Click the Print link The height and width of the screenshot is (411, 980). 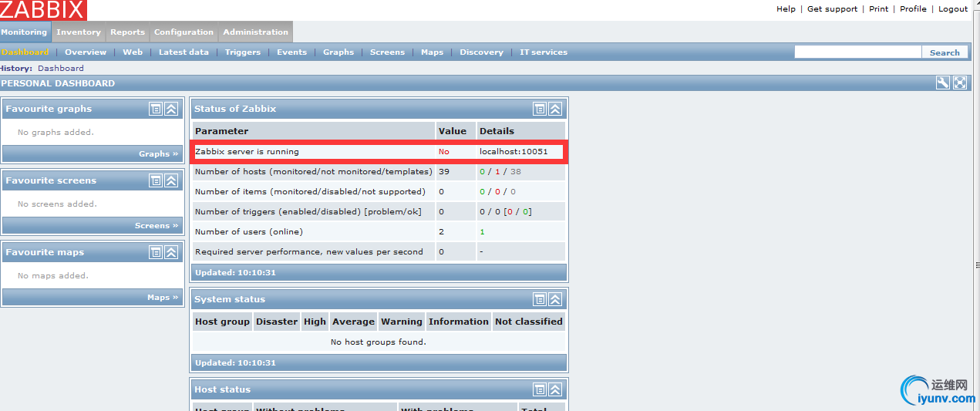(878, 9)
